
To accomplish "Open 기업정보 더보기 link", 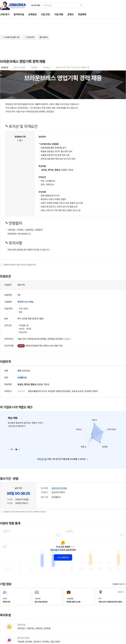I will pyautogui.click(x=119, y=584).
